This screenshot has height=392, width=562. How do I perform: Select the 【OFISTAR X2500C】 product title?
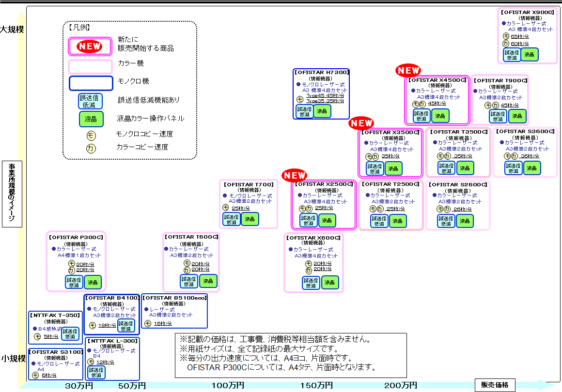pos(324,184)
